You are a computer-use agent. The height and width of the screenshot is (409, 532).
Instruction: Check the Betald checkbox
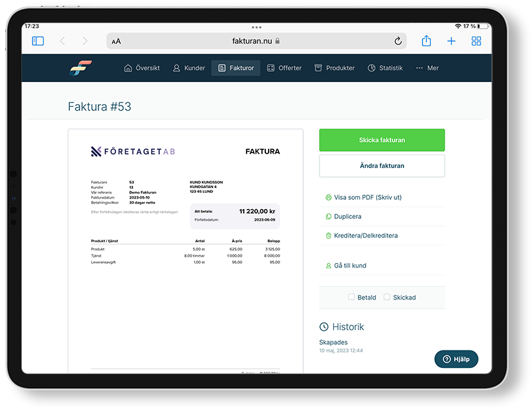click(x=351, y=297)
